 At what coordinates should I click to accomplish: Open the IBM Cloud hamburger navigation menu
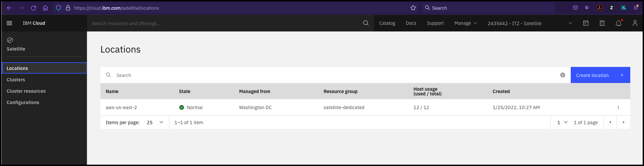[x=9, y=23]
